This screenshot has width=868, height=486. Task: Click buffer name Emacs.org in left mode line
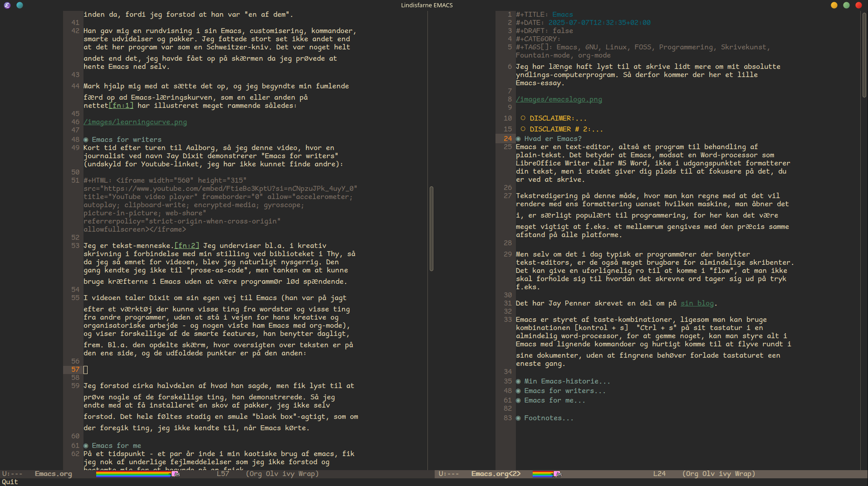tap(54, 474)
